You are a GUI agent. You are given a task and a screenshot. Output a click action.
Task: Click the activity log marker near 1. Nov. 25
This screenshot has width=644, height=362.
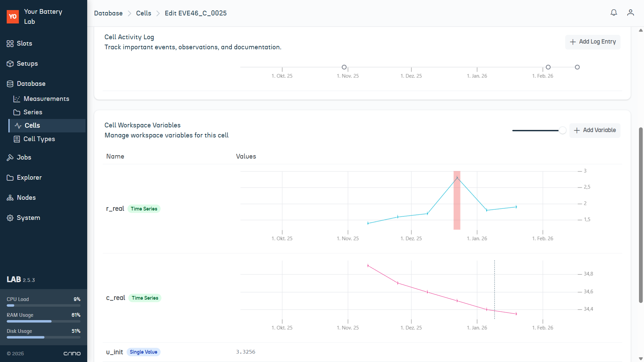(x=344, y=67)
